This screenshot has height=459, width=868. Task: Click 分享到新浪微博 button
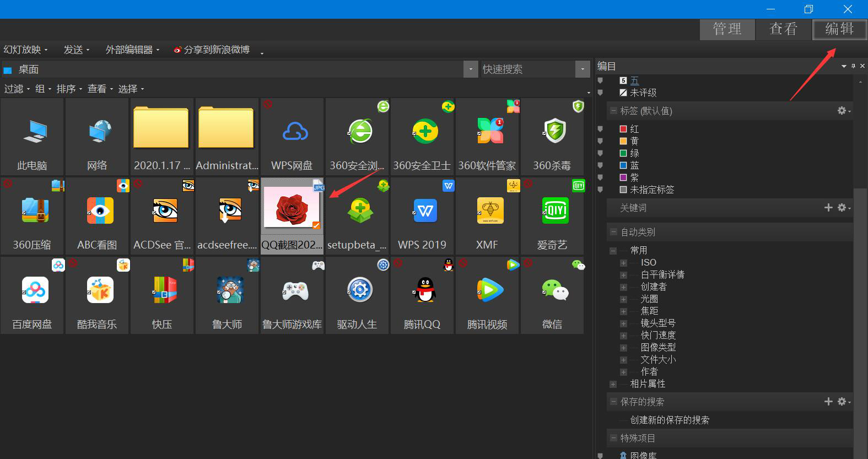212,50
